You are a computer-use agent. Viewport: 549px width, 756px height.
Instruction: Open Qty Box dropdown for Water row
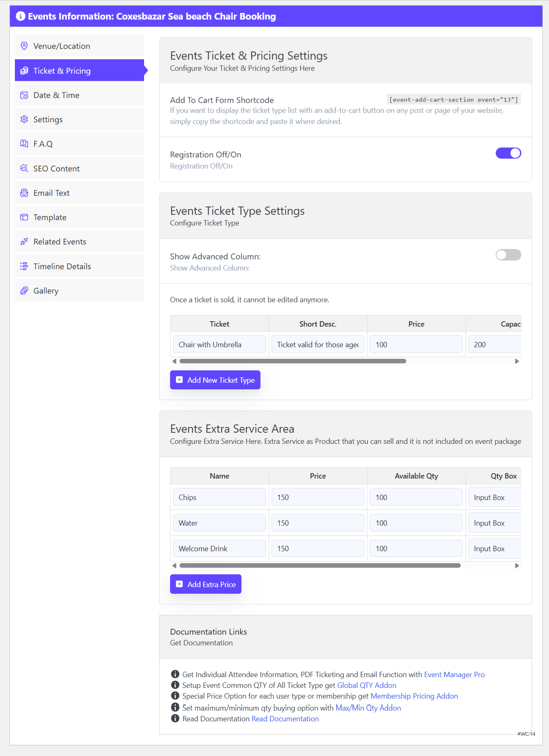(x=495, y=523)
